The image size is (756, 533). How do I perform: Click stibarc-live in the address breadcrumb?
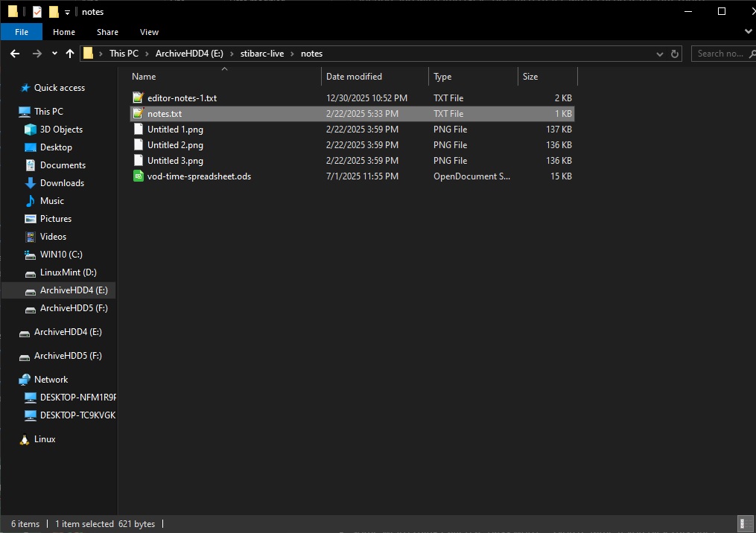click(x=261, y=54)
